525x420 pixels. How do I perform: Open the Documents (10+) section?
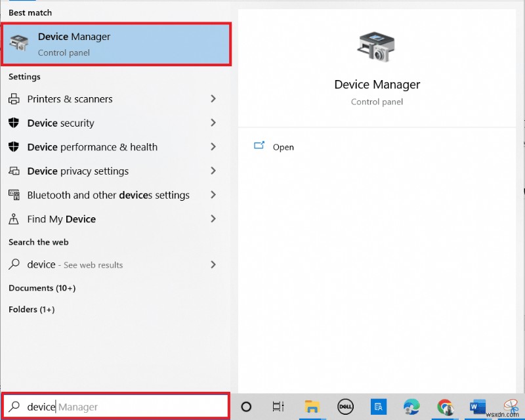(x=42, y=287)
